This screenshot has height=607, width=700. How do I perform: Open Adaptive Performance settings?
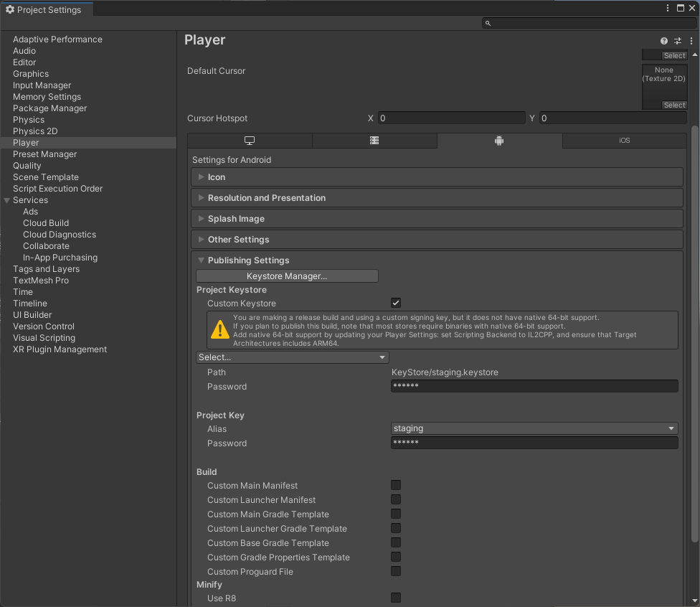(57, 39)
